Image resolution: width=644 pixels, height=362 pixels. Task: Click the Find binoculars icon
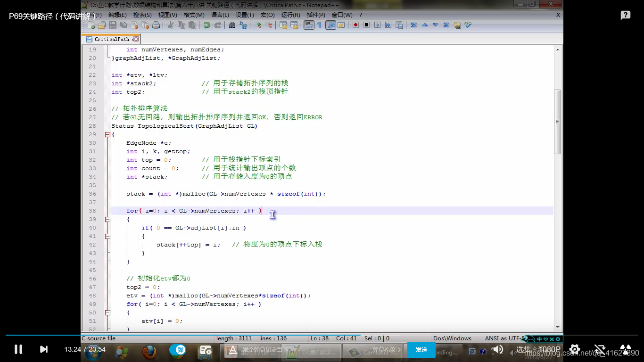click(x=232, y=25)
